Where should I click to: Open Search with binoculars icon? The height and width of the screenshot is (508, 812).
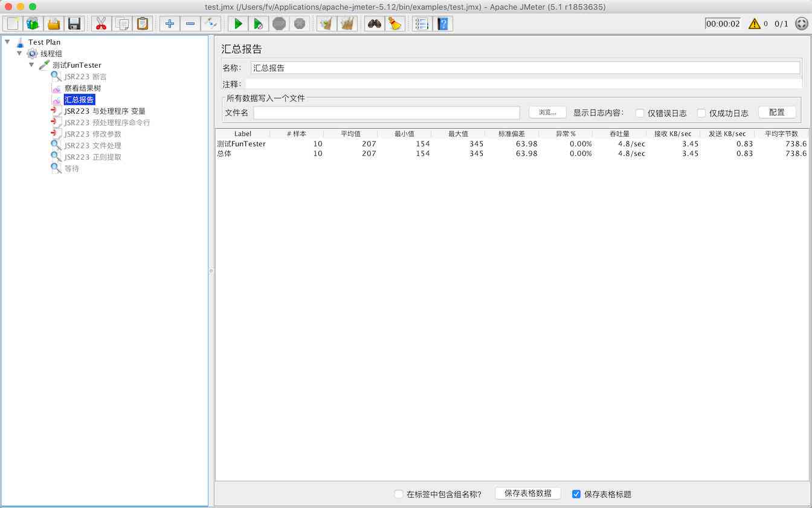pyautogui.click(x=375, y=24)
